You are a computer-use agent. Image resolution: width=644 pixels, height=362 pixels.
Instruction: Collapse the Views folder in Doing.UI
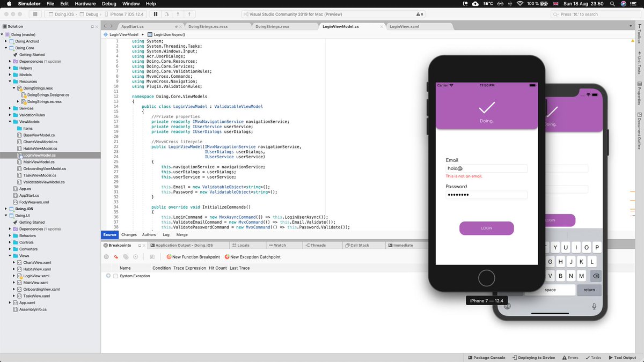tap(10, 256)
